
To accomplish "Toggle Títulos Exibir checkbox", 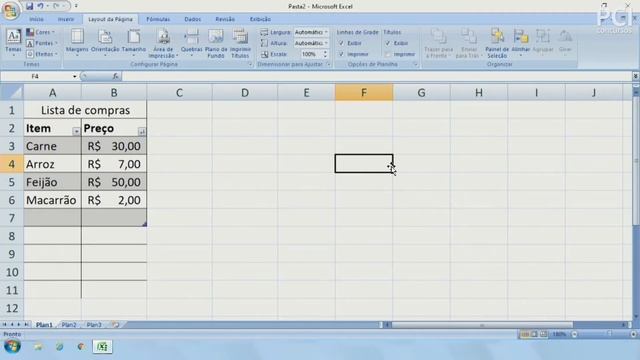I will (x=388, y=43).
